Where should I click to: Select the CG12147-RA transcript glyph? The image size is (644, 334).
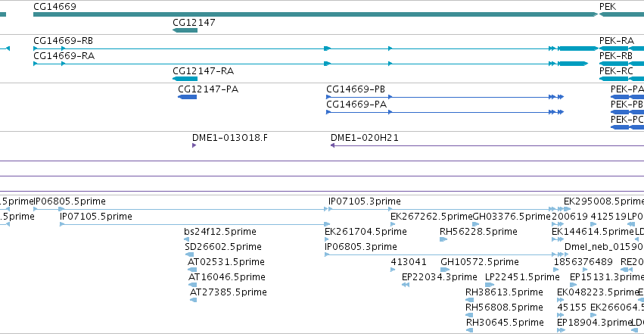pyautogui.click(x=185, y=79)
